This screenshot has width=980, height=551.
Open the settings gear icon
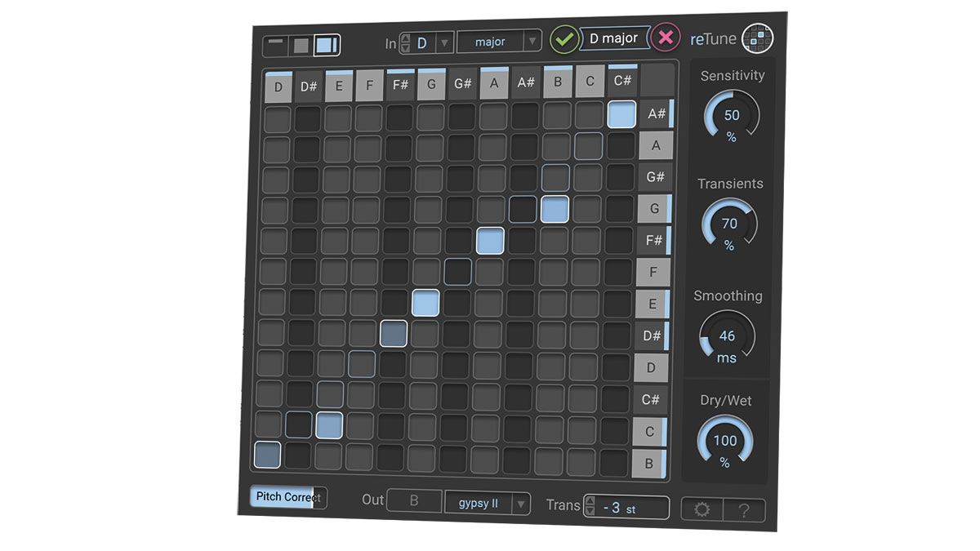pos(702,509)
